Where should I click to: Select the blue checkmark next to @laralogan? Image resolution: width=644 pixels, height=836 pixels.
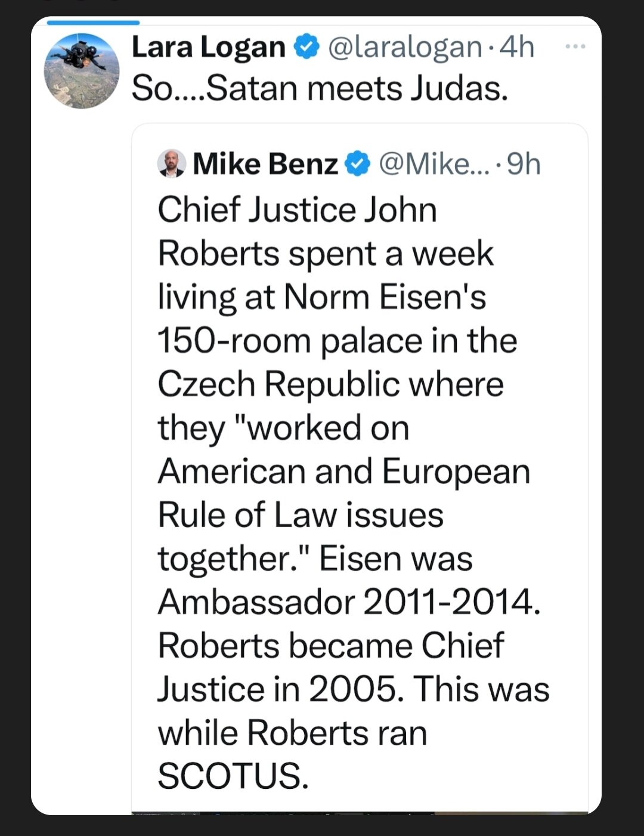click(305, 47)
